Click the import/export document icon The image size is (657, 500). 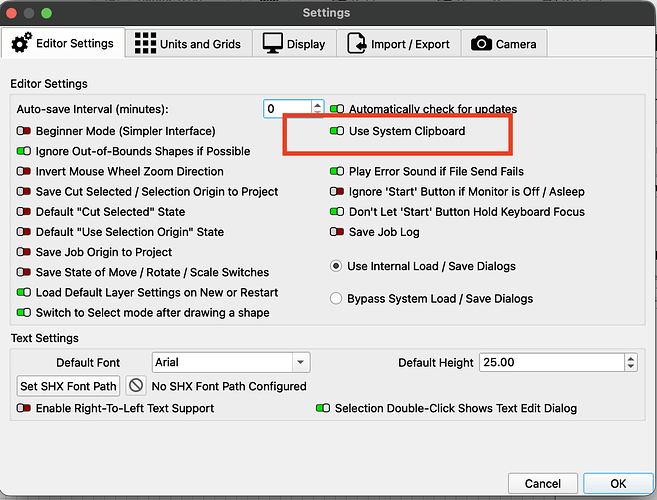[x=357, y=43]
